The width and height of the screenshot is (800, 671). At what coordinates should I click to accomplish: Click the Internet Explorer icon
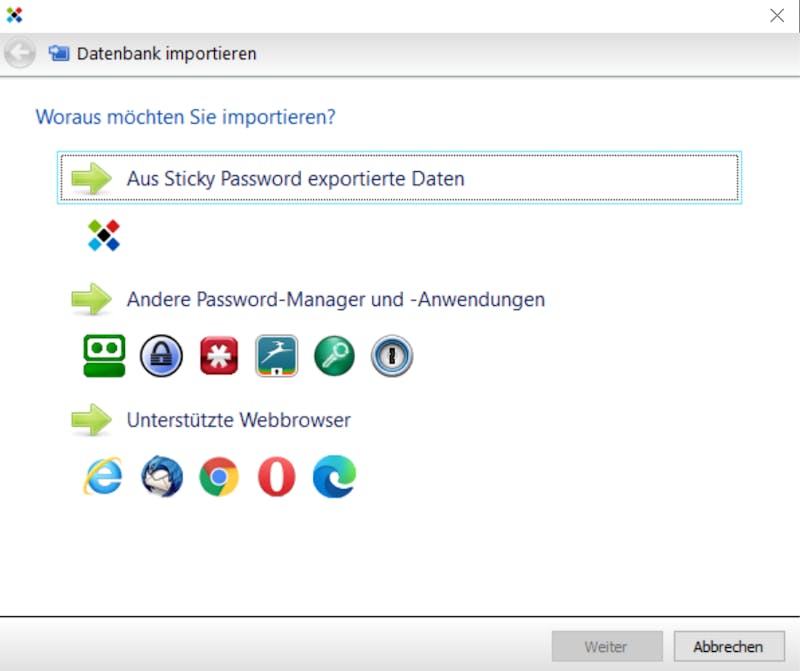click(103, 476)
